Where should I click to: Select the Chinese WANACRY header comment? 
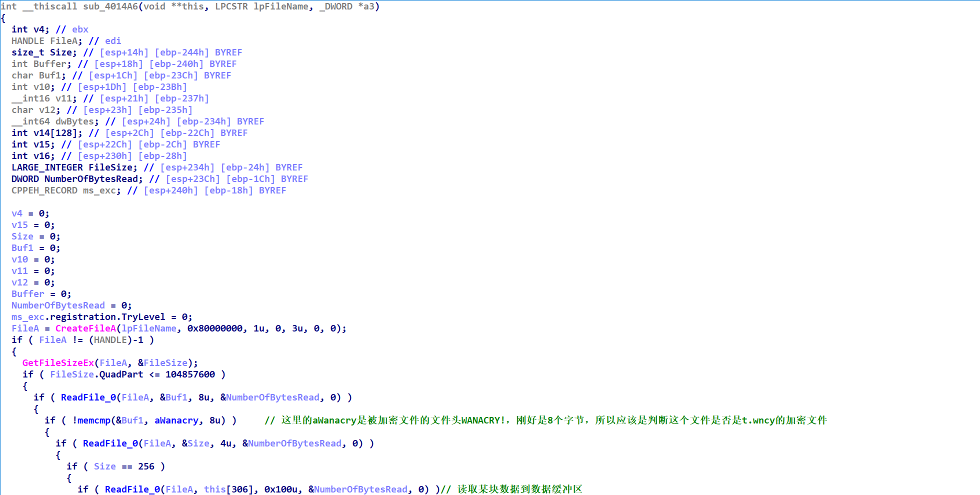[545, 420]
